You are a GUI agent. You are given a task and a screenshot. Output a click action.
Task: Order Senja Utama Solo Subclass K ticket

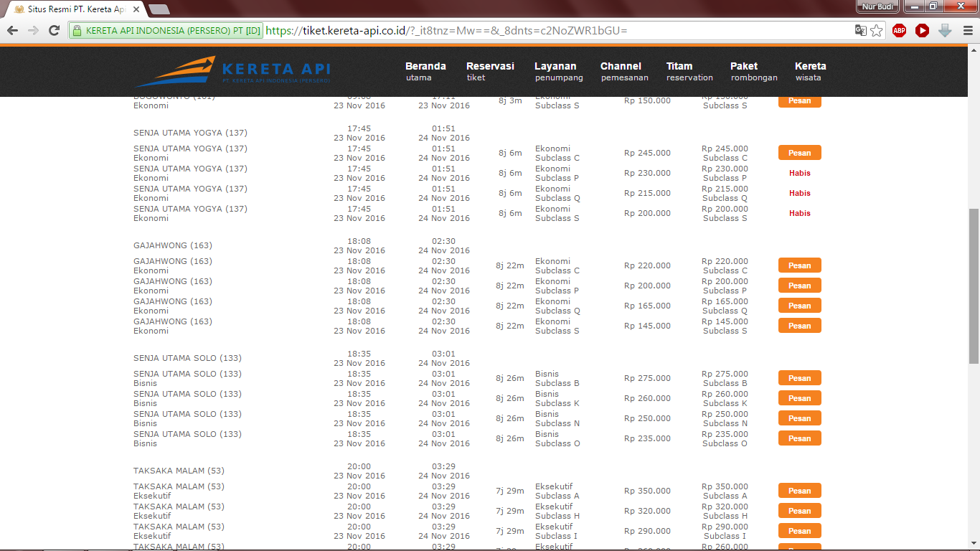click(799, 398)
